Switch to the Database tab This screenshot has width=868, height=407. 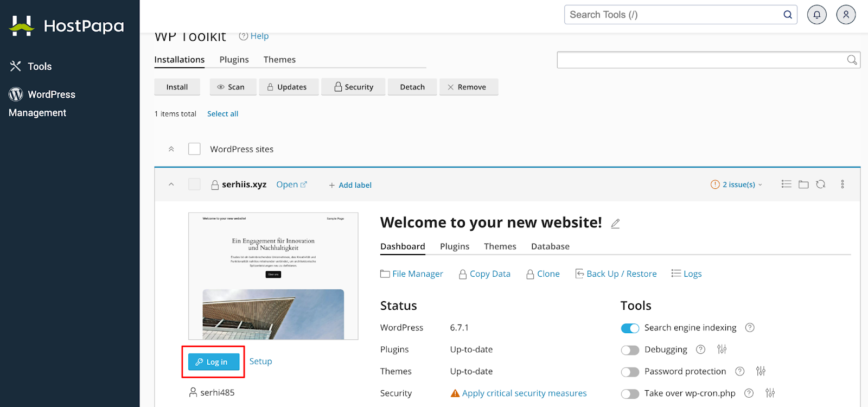(550, 246)
